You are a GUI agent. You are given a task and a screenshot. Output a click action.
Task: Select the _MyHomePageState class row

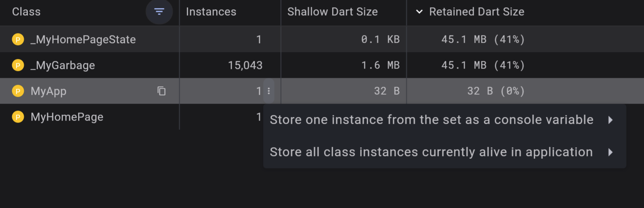tap(83, 40)
